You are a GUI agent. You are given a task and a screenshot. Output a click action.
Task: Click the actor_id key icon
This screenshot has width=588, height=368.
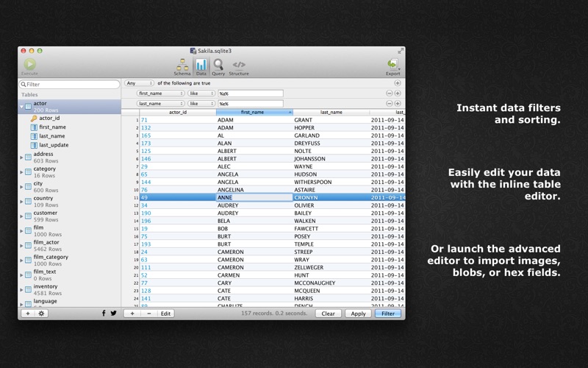[34, 118]
